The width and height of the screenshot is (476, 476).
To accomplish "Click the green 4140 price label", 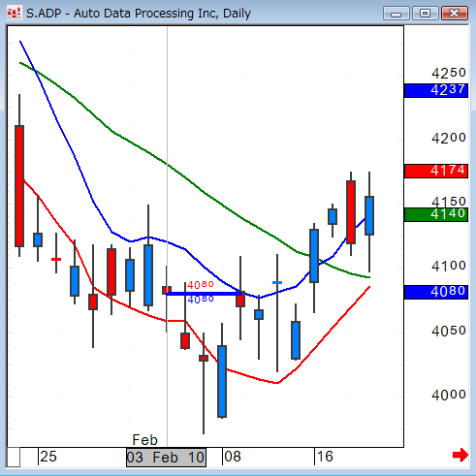I will [x=436, y=214].
